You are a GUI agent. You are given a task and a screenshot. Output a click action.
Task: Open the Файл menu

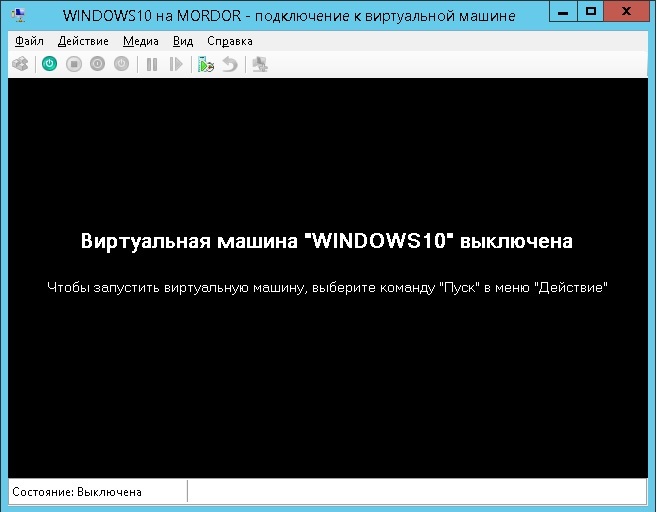[29, 41]
